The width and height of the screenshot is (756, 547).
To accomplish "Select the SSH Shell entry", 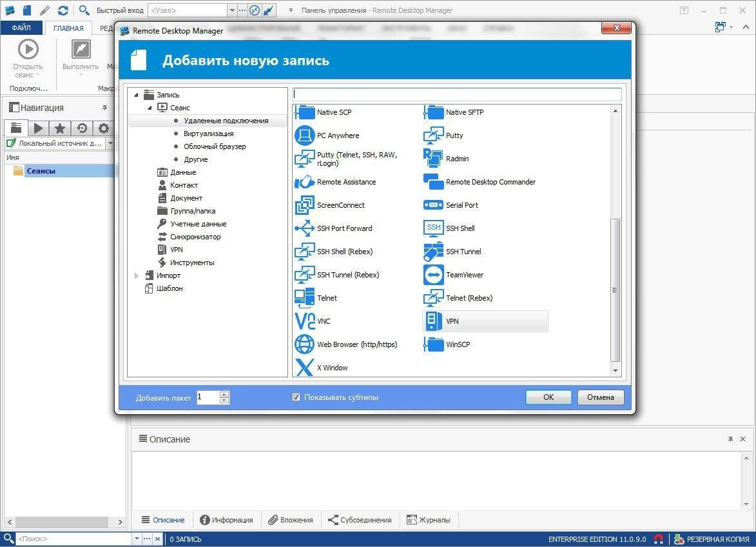I will tap(449, 228).
